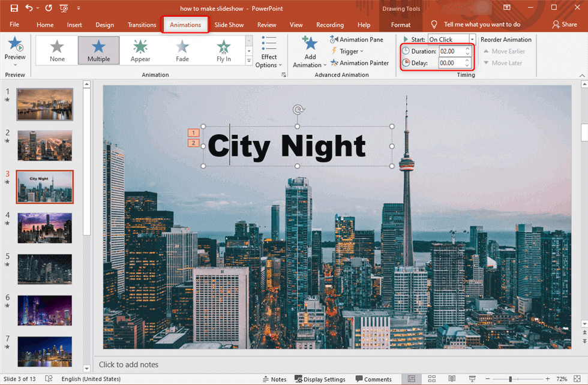Zoom in with the plus button
The image size is (588, 385).
click(547, 379)
